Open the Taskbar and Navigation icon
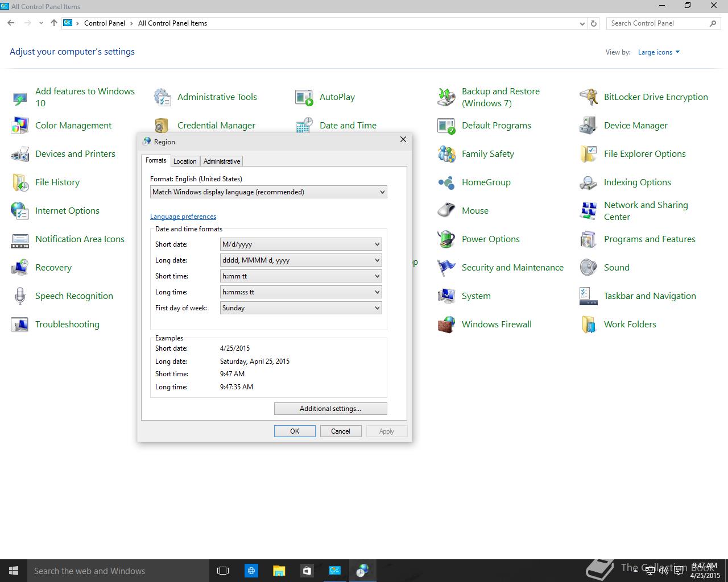This screenshot has height=582, width=728. click(589, 296)
